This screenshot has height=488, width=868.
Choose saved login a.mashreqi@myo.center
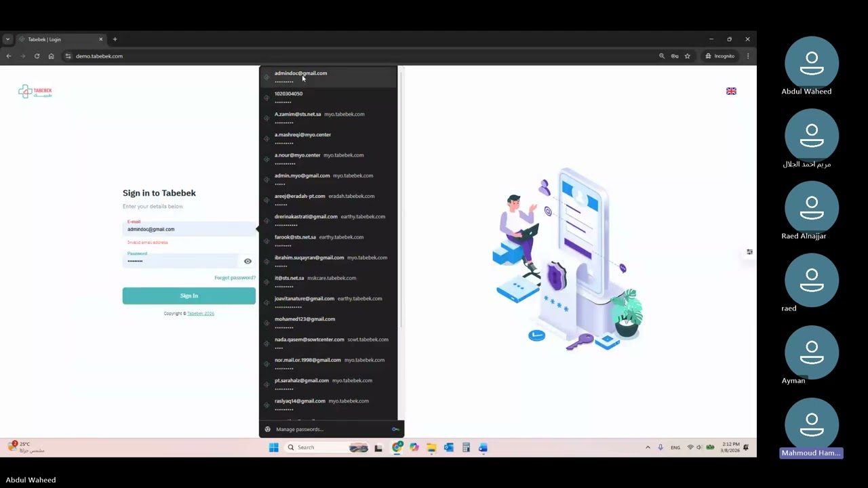pos(328,138)
